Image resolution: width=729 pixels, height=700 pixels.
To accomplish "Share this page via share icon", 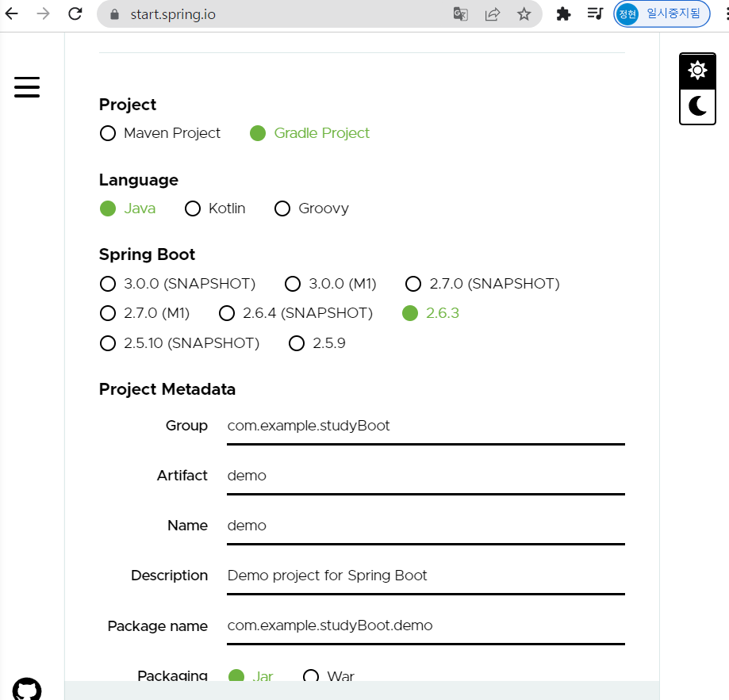I will pos(493,14).
